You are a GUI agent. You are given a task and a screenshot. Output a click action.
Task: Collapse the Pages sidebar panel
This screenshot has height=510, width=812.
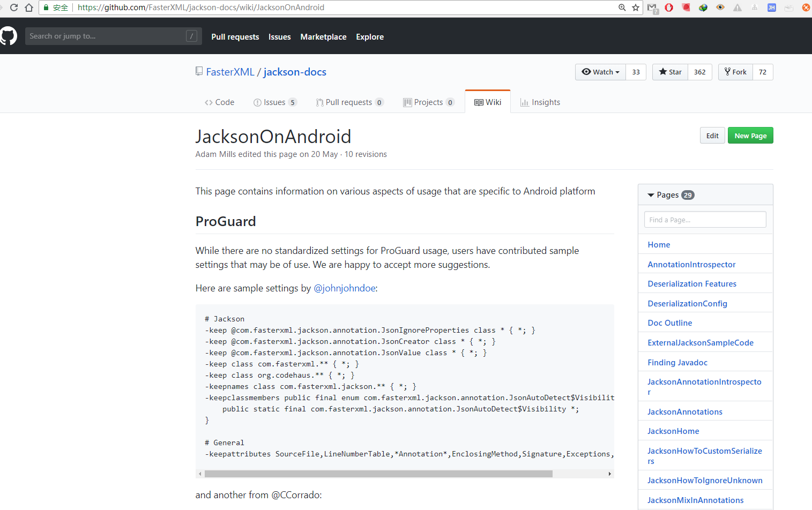click(x=651, y=194)
